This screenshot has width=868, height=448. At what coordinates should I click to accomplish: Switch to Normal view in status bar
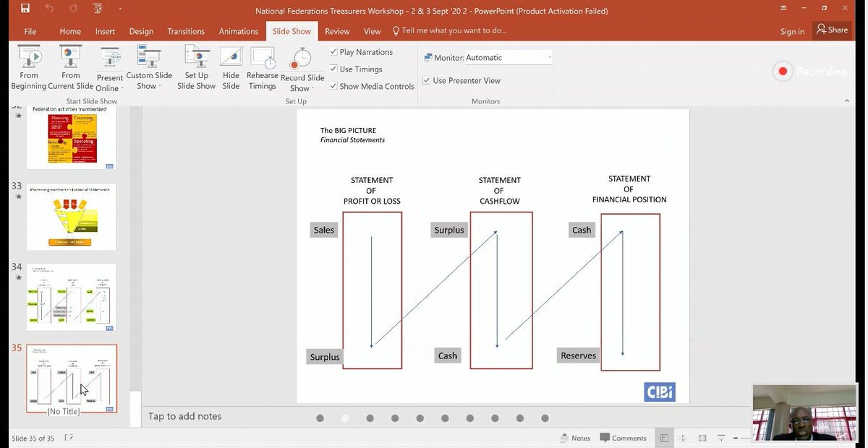pyautogui.click(x=664, y=438)
